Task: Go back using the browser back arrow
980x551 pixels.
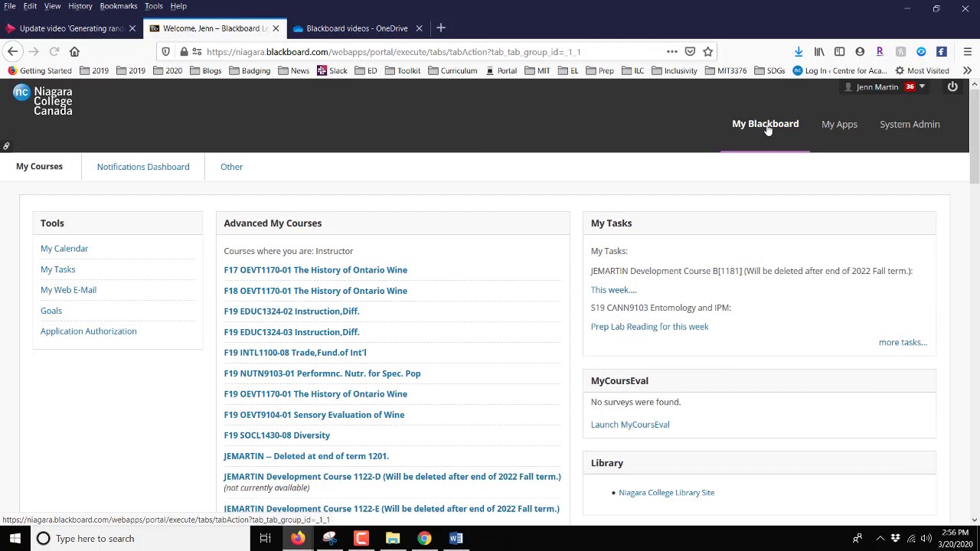Action: [x=12, y=51]
